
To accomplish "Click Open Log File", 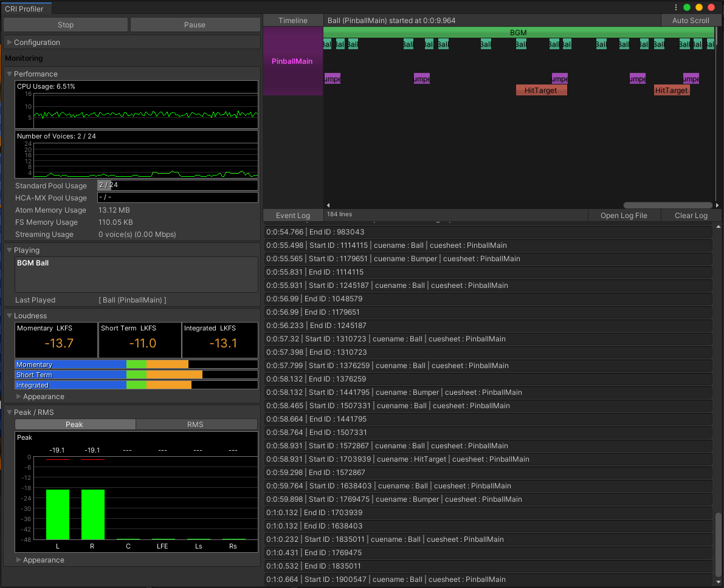I will 624,215.
